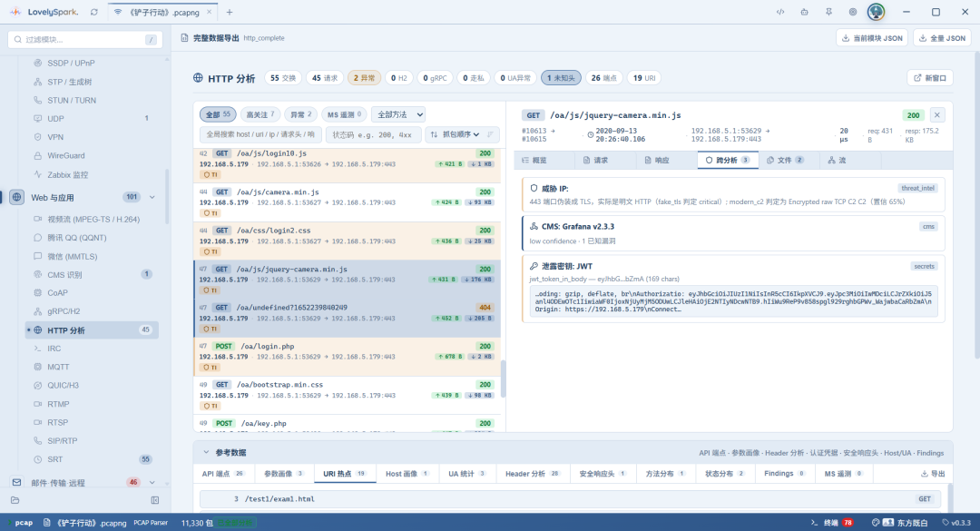Toggle the 高关注 7 filter chip
The image size is (980, 531).
click(260, 114)
